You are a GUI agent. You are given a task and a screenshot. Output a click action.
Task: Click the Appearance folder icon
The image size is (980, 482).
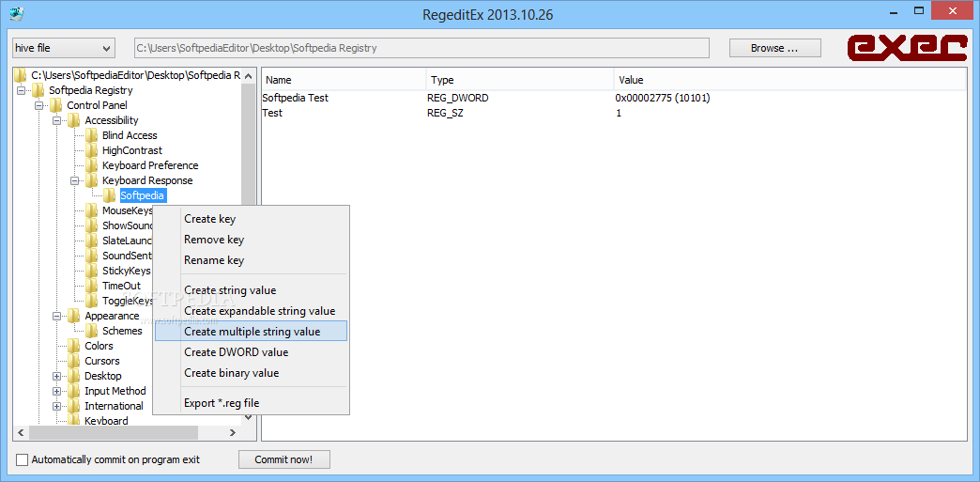(74, 316)
